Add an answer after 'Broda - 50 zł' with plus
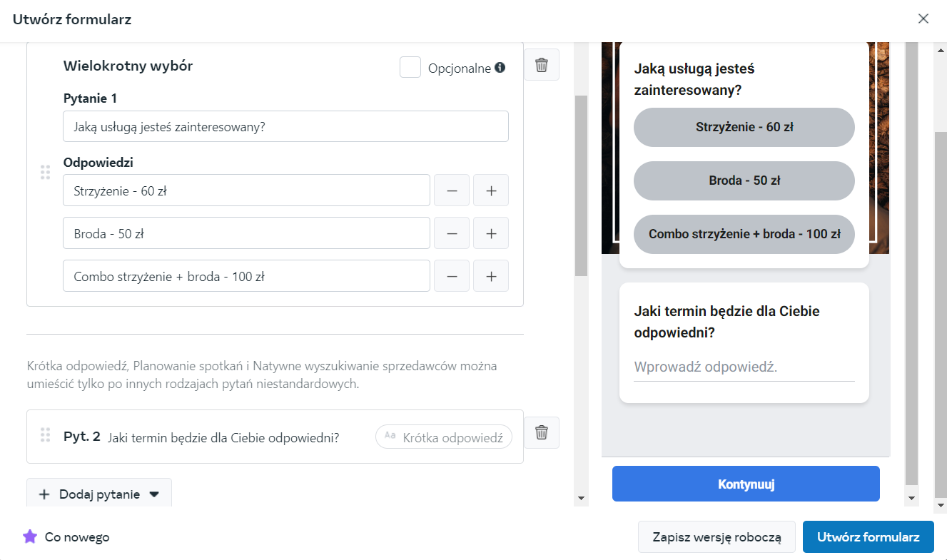Screen dimensions: 947x560 [491, 233]
